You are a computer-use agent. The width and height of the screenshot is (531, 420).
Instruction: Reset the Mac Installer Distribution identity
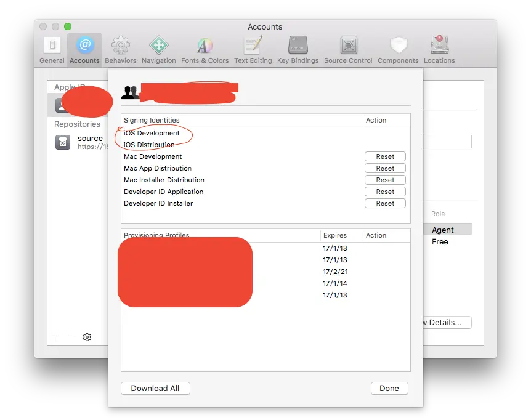pos(385,180)
